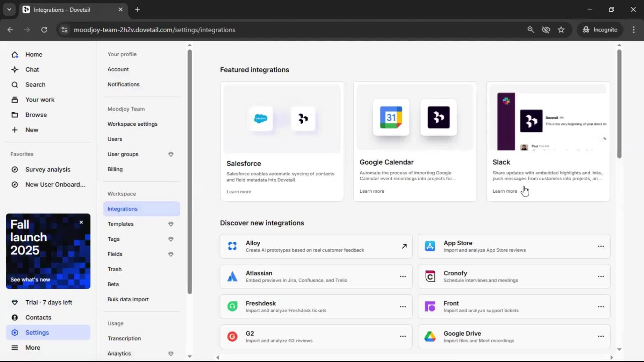The image size is (644, 362).
Task: Click Learn more under Slack
Action: [504, 191]
